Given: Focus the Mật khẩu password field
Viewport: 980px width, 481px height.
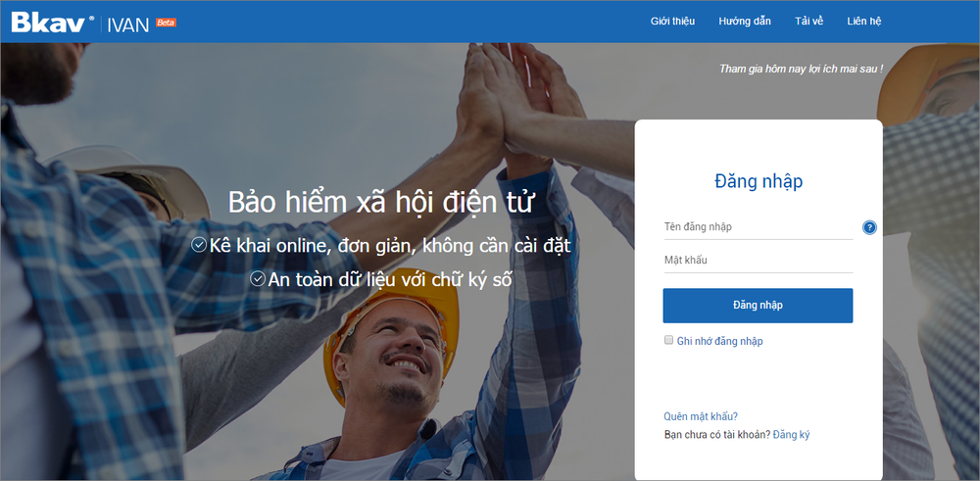Looking at the screenshot, I should click(758, 261).
